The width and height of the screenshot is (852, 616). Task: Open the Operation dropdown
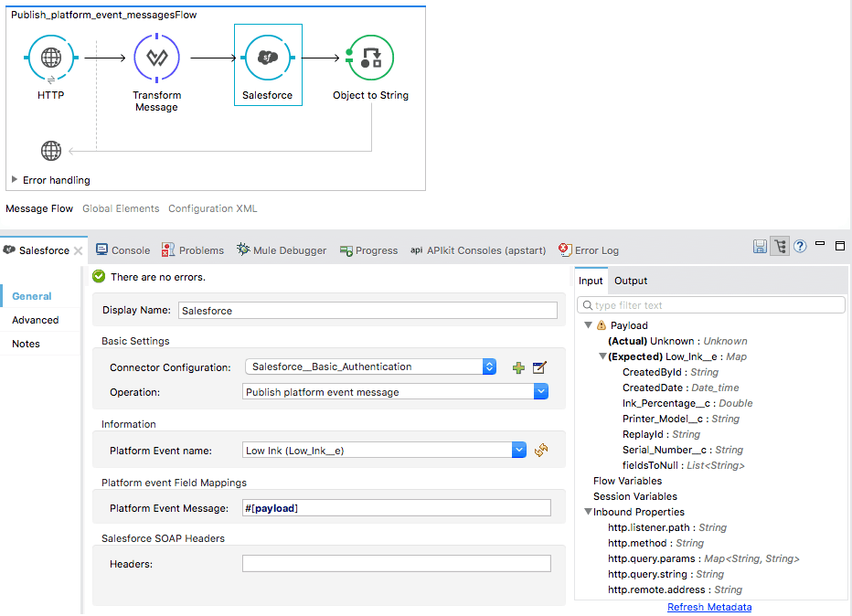(540, 390)
